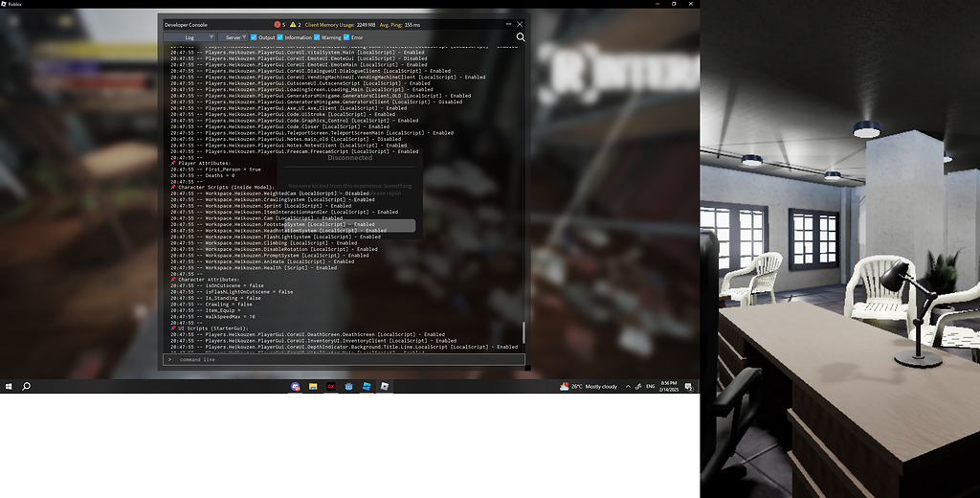Click the pin icon beside UI Scripts (StarterGui)
This screenshot has width=980, height=498.
pyautogui.click(x=173, y=328)
